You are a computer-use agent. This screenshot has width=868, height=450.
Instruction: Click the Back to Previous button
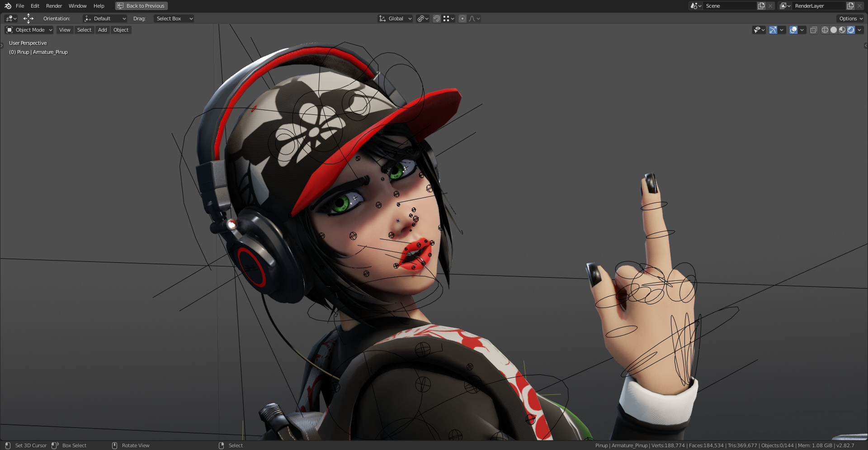(142, 6)
